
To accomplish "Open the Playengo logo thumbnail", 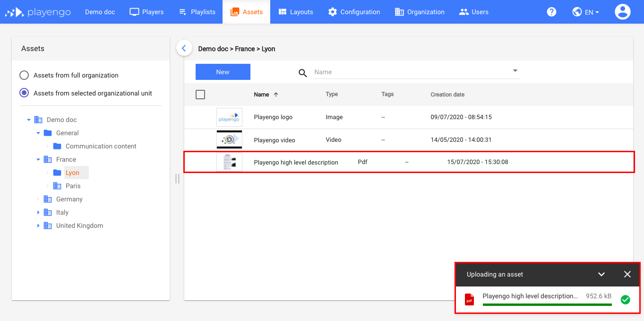I will click(229, 117).
